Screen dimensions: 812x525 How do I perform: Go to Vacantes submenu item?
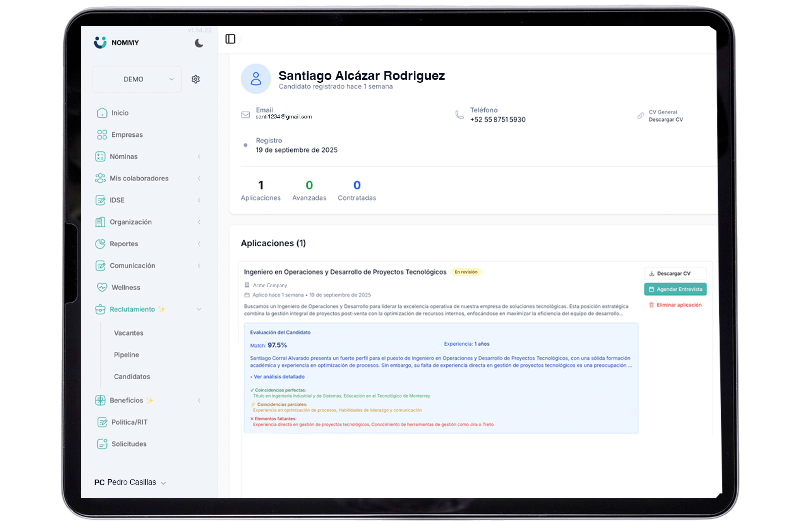(x=129, y=333)
